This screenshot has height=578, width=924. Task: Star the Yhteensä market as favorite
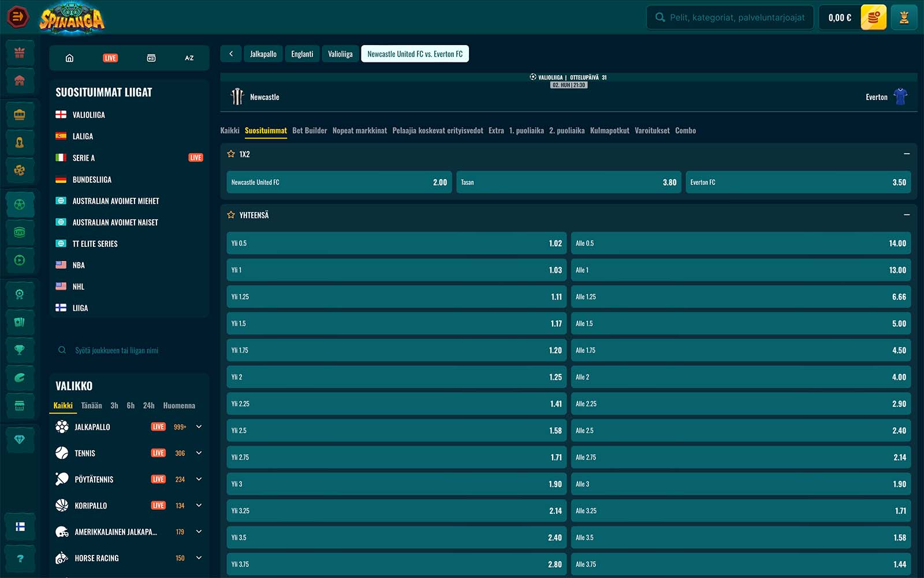(x=231, y=215)
